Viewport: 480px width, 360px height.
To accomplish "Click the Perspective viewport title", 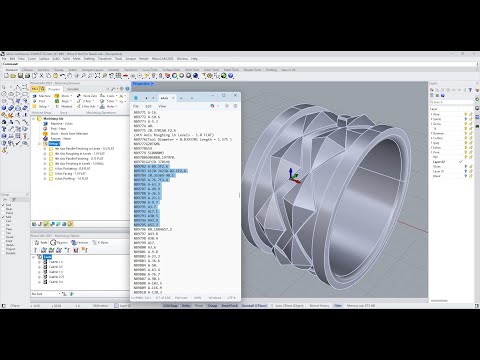I will [x=143, y=84].
